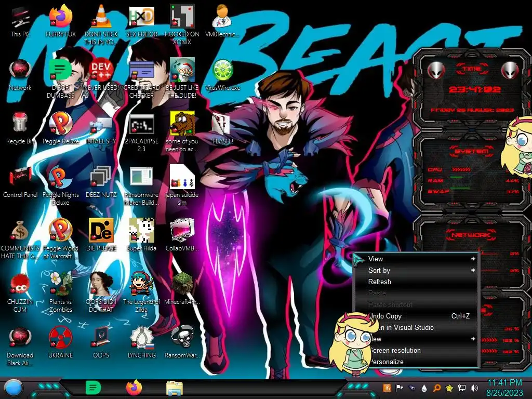The image size is (532, 399).
Task: Select the UKRAINE radiation symbol shortcut
Action: (60, 342)
